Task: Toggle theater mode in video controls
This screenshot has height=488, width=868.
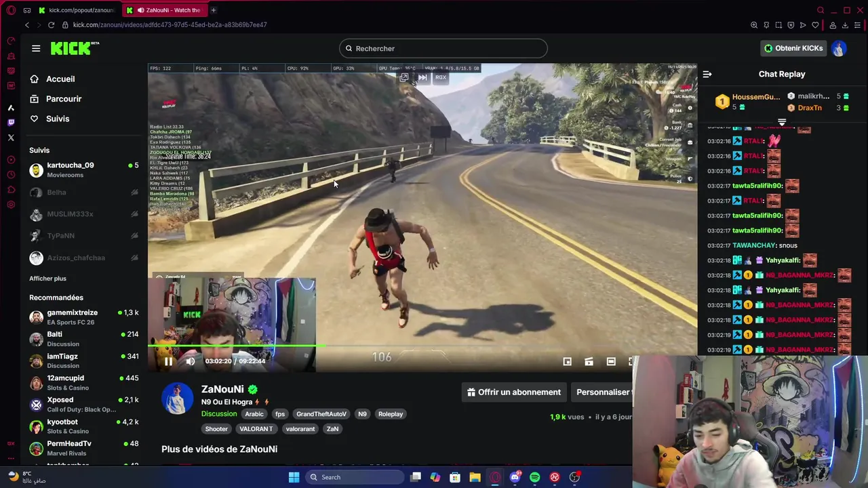Action: coord(611,362)
